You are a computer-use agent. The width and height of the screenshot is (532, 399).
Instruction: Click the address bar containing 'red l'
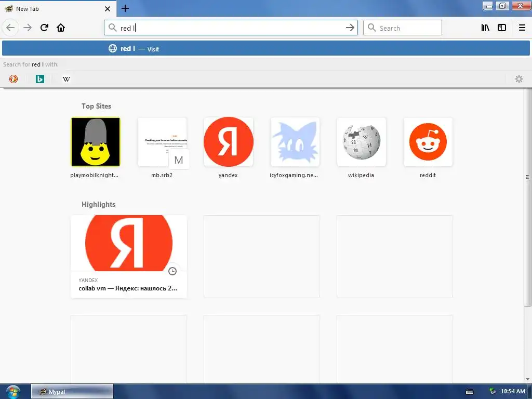point(231,28)
